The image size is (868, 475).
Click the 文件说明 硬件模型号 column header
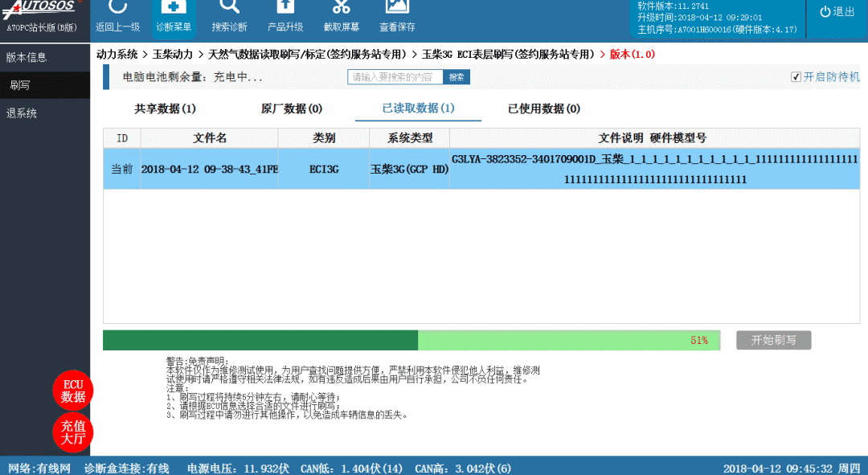pos(655,138)
